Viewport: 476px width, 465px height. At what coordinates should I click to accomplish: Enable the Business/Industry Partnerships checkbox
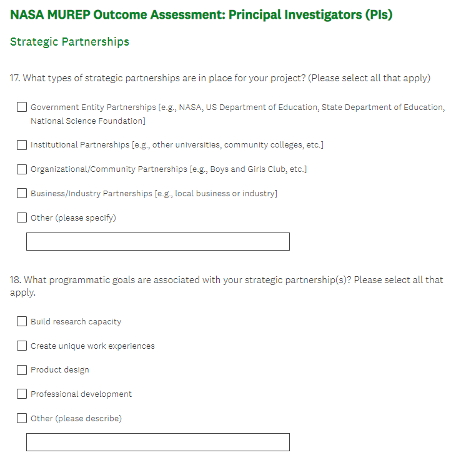tap(22, 194)
